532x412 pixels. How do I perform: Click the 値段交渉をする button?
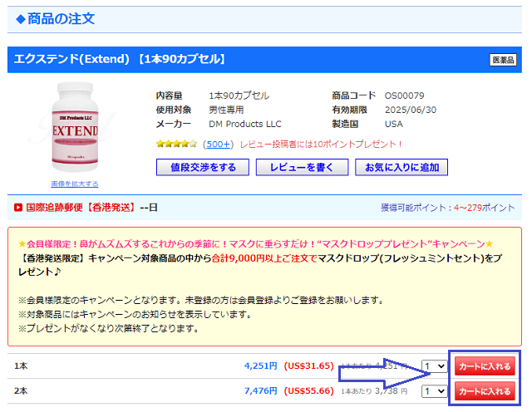203,167
